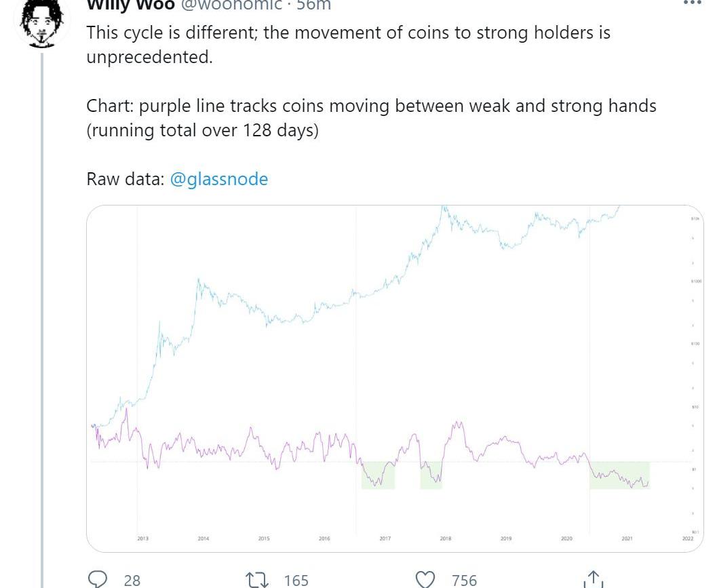Click the reply speech bubble icon
This screenshot has width=717, height=588.
pos(98,579)
